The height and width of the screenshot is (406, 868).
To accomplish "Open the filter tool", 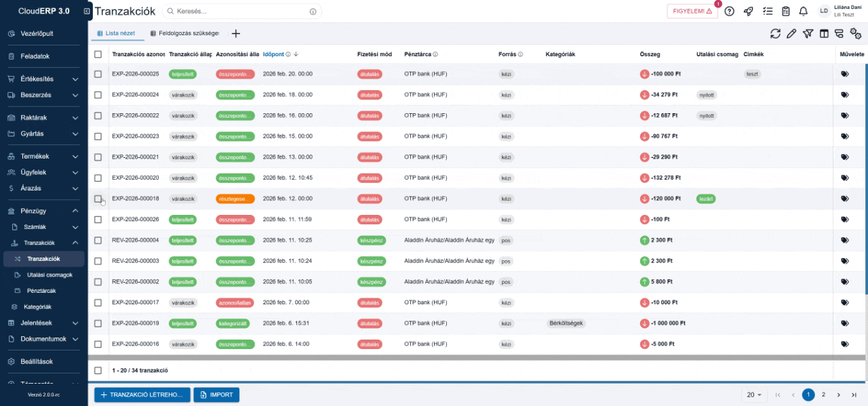I will coord(808,33).
